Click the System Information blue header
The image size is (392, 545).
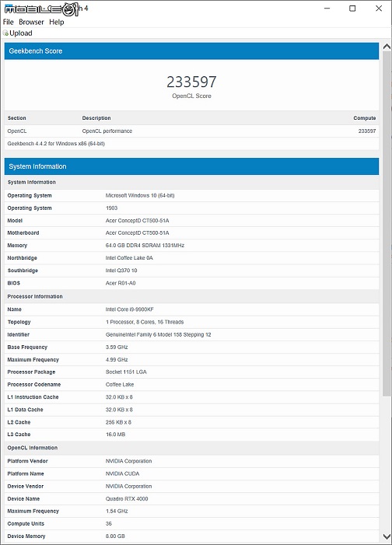tap(191, 166)
